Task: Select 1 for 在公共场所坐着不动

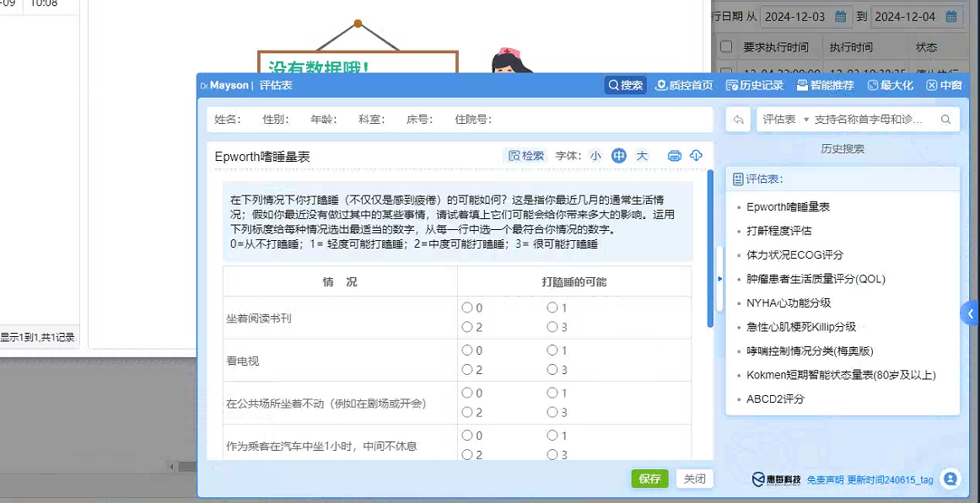Action: [x=552, y=393]
